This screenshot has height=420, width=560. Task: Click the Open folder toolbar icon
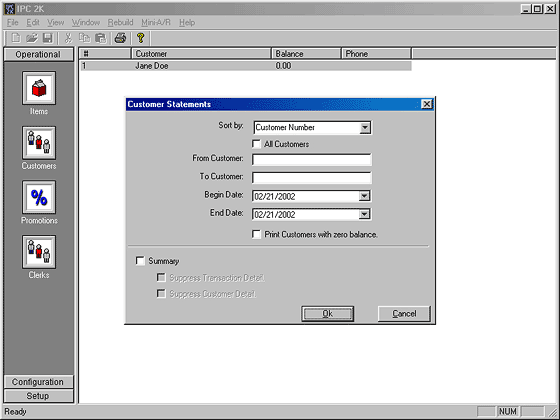click(x=32, y=38)
